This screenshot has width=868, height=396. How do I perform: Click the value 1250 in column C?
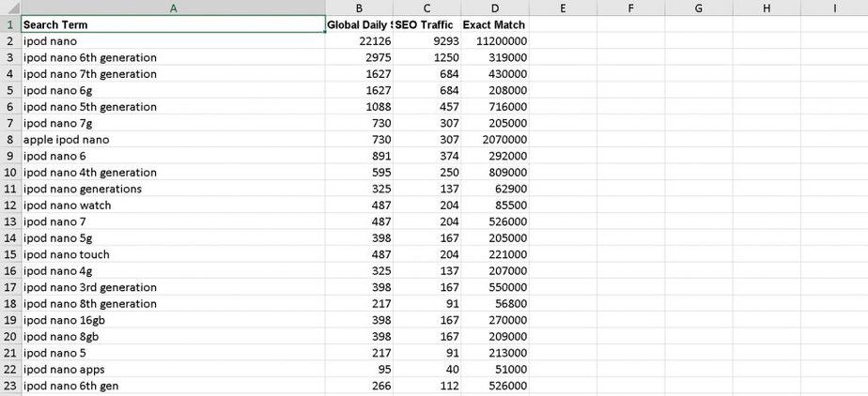[x=426, y=57]
